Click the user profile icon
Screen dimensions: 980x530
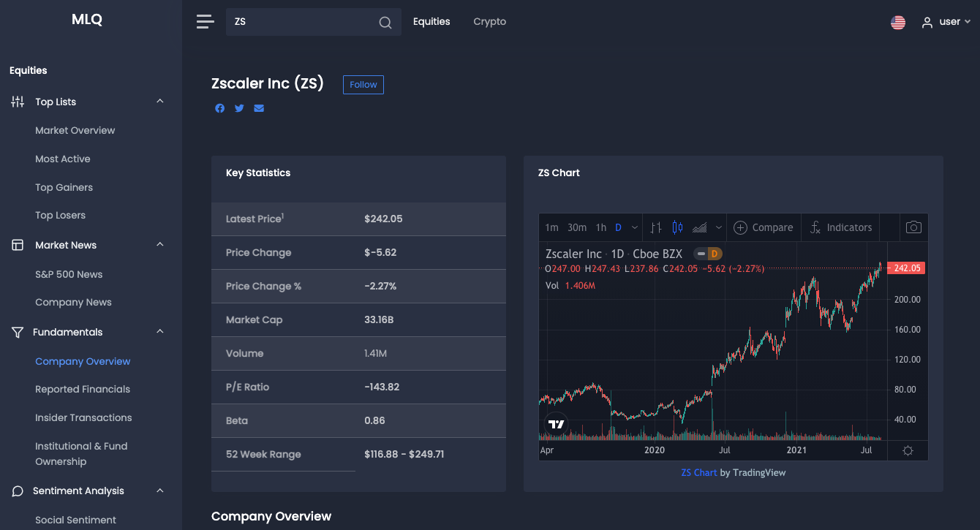927,23
